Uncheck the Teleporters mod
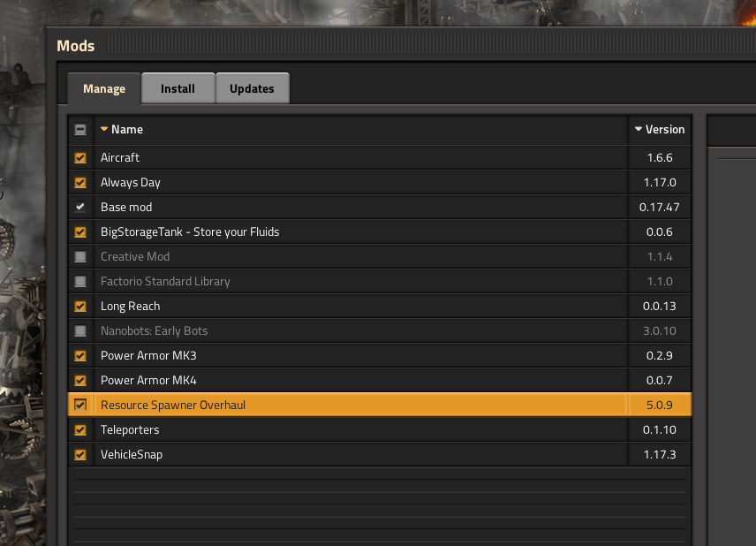The width and height of the screenshot is (756, 546). coord(80,429)
